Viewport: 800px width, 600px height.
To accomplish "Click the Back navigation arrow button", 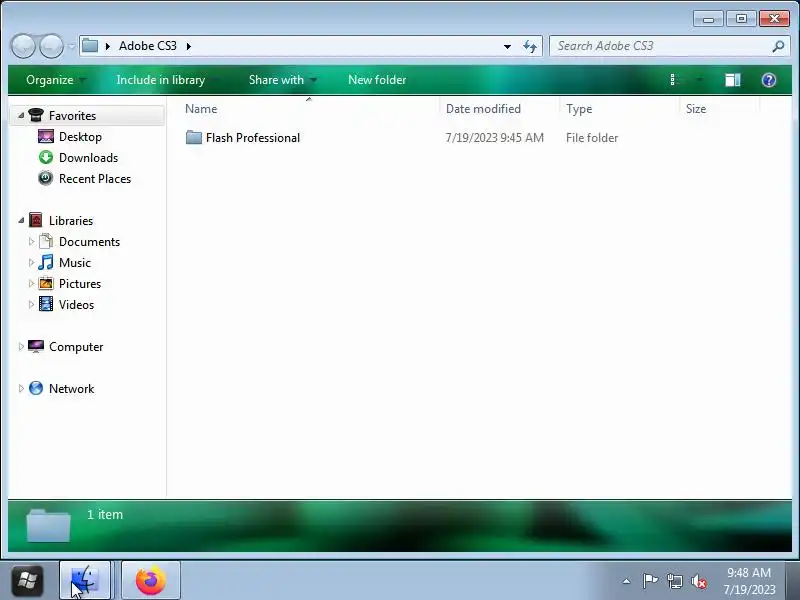I will (x=23, y=46).
